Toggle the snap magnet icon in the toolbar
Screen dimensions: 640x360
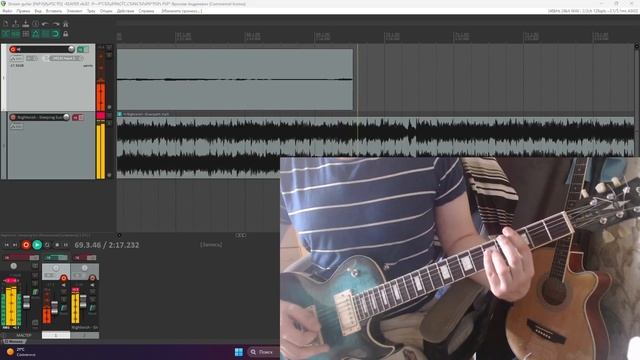(x=55, y=34)
